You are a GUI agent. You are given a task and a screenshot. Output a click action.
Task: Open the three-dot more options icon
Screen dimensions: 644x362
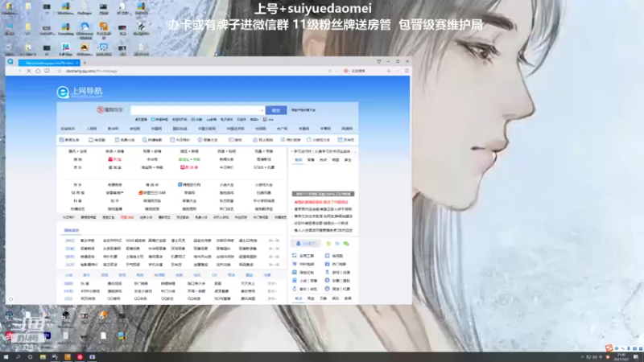(398, 71)
